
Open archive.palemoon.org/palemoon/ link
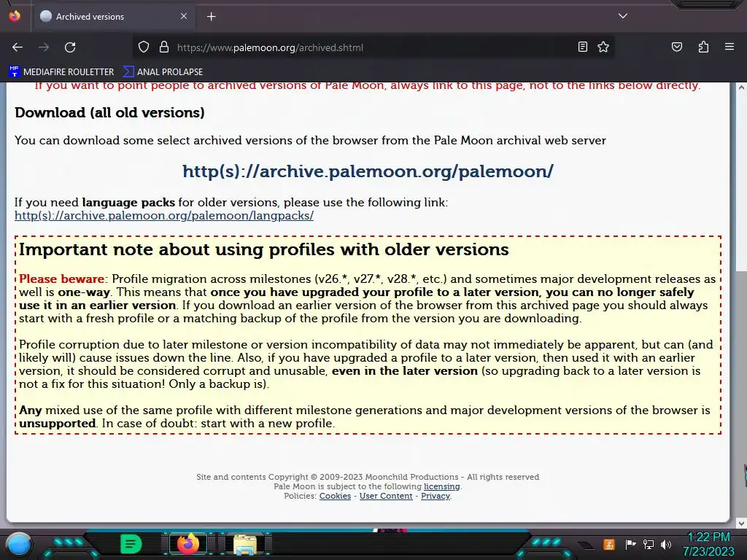[368, 171]
